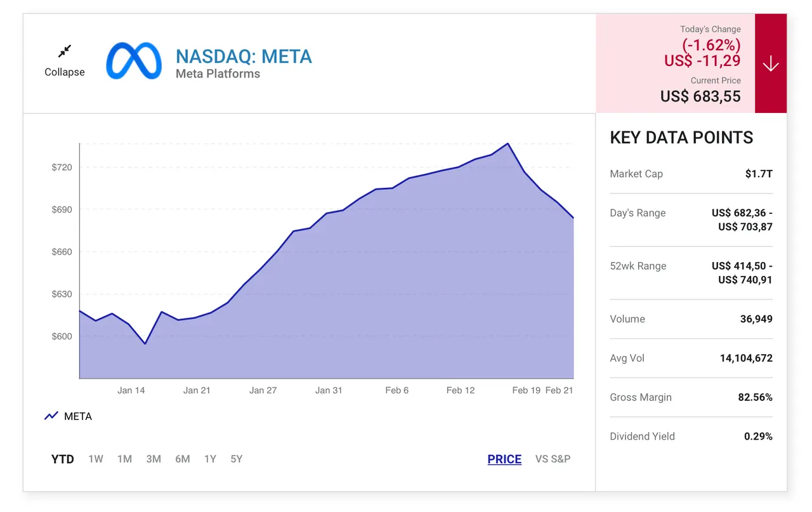Image resolution: width=812 pixels, height=512 pixels.
Task: Select the 6M time range
Action: tap(183, 459)
